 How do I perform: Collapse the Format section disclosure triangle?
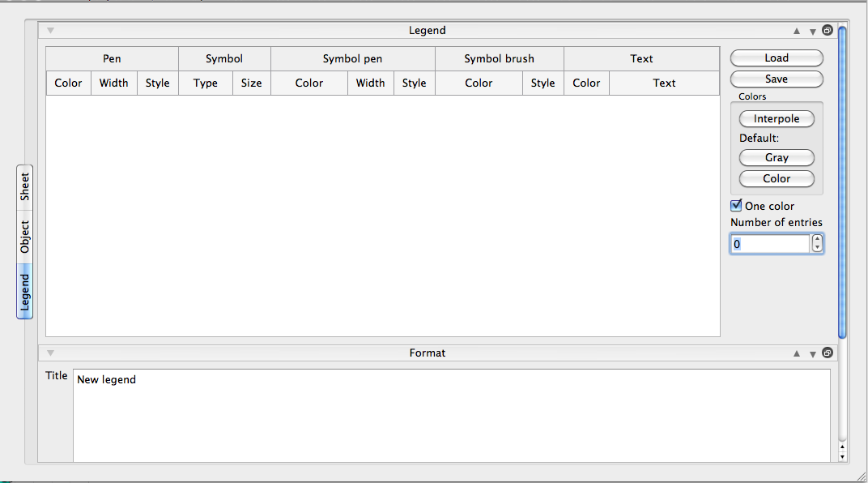[x=50, y=353]
